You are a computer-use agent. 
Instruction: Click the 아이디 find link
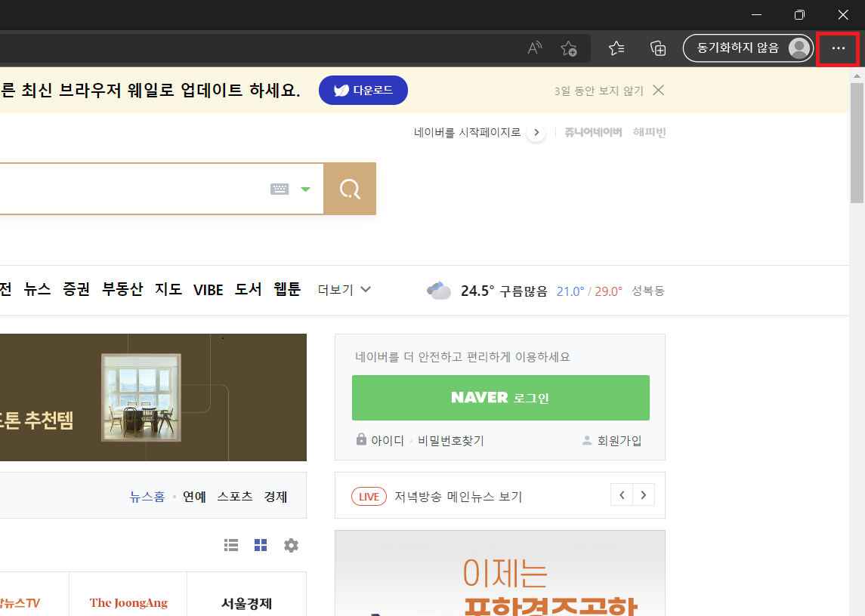(388, 441)
